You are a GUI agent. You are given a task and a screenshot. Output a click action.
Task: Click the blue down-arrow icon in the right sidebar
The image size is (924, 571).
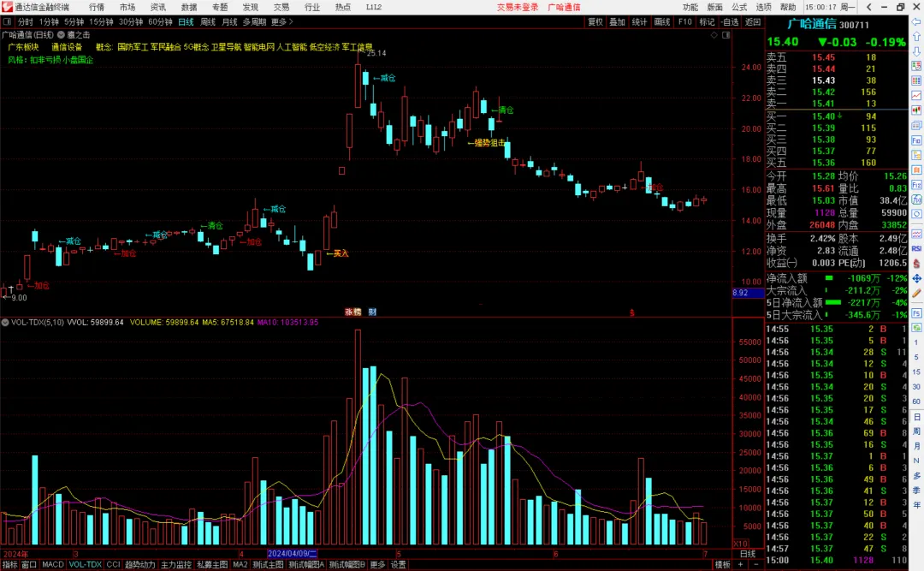coord(916,51)
